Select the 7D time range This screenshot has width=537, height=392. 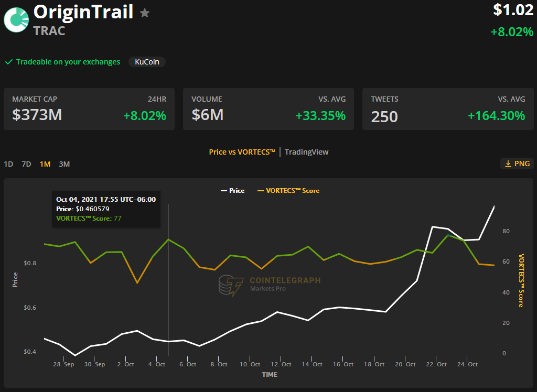[x=26, y=164]
